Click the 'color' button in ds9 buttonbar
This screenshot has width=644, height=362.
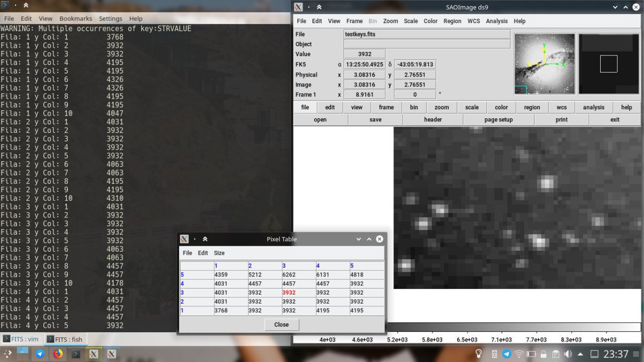click(501, 107)
